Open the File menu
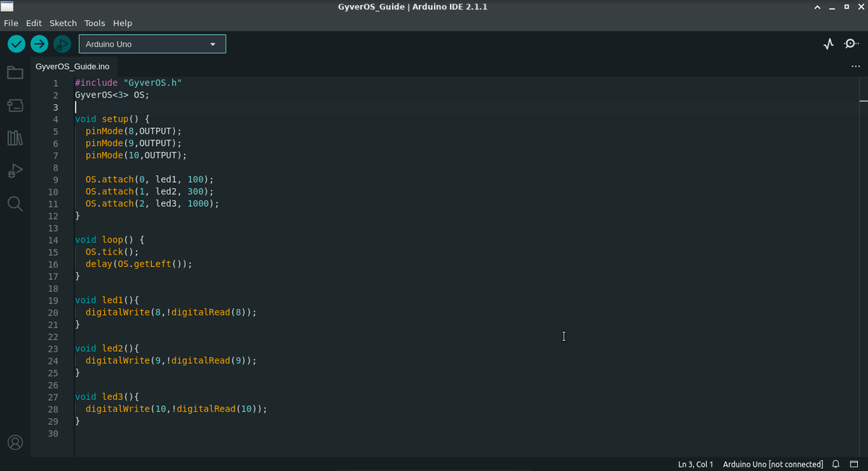 coord(11,23)
